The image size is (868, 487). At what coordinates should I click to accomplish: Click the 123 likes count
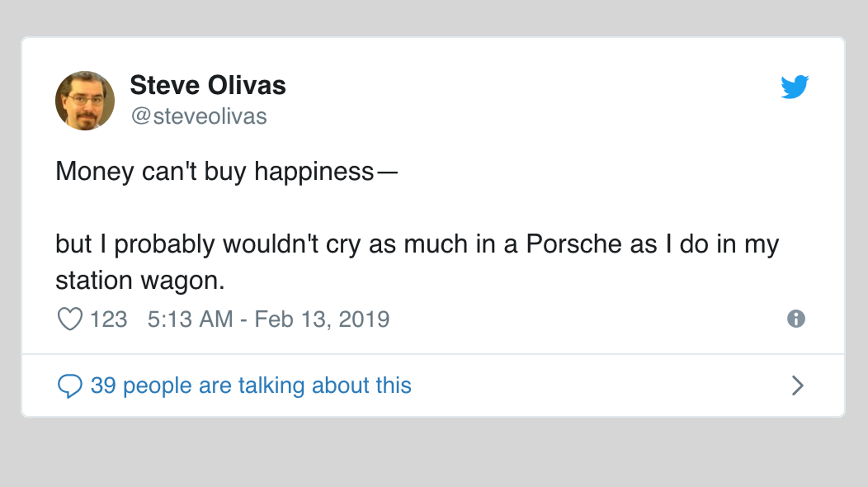[108, 319]
